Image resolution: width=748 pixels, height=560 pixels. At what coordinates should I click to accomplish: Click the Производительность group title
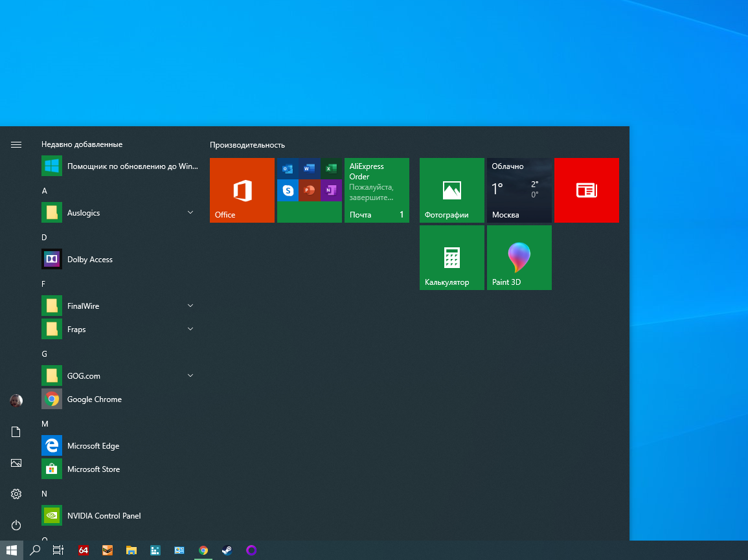tap(247, 145)
